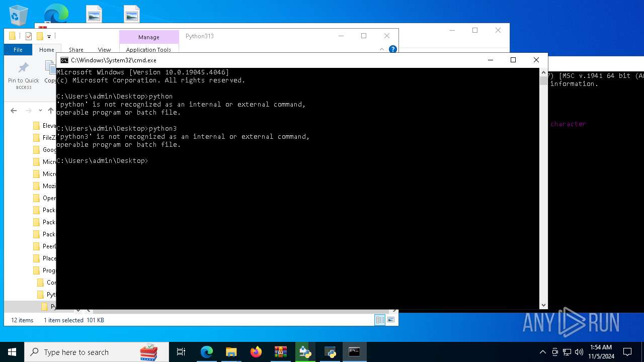
Task: Switch Explorer to large icons view
Action: [x=391, y=320]
